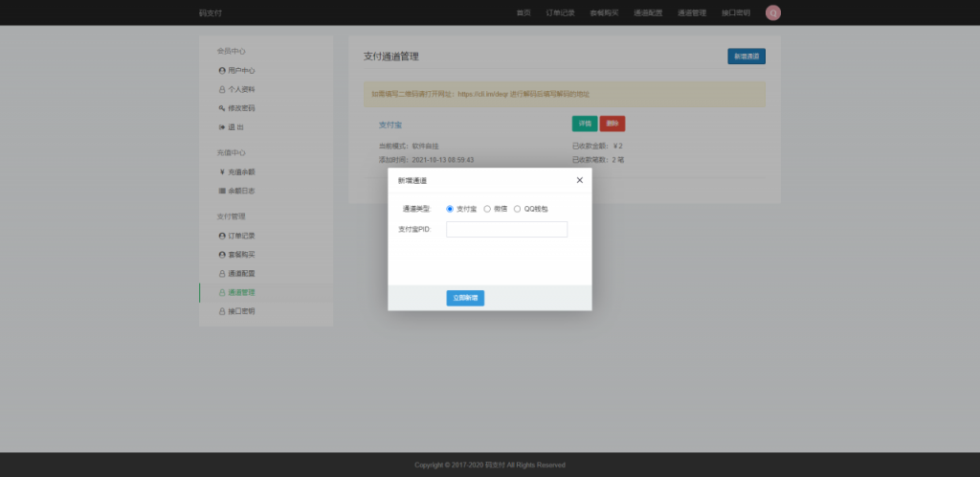Click the red 删除 button
980x477 pixels.
tap(612, 124)
